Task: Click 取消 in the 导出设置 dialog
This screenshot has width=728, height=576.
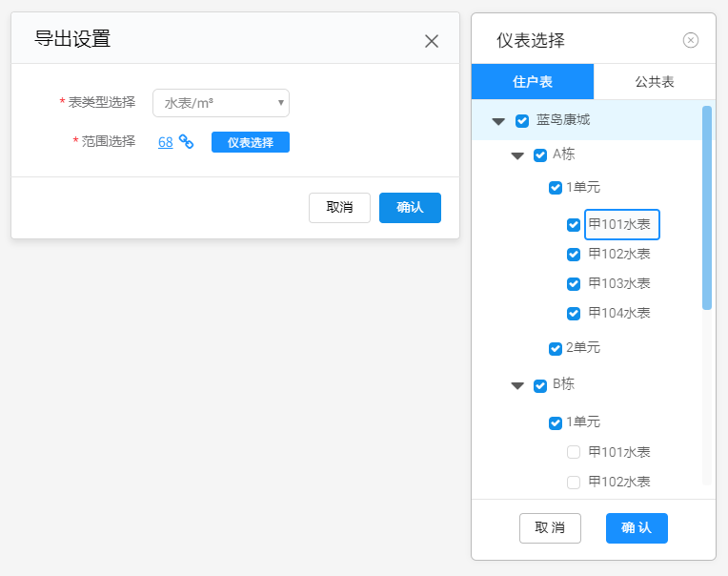Action: tap(339, 208)
